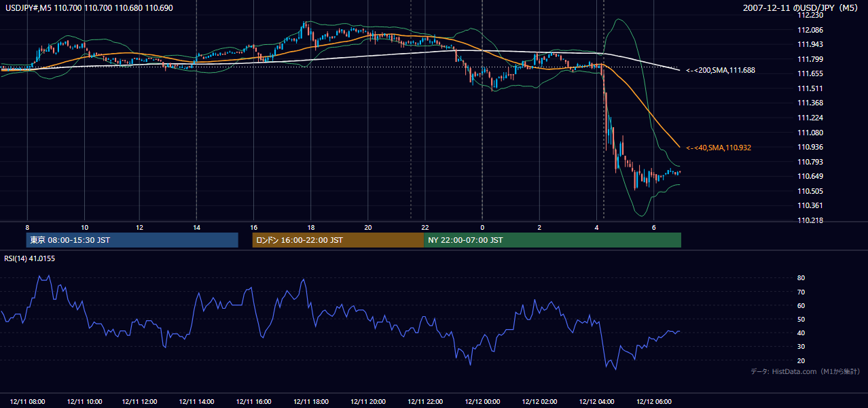The height and width of the screenshot is (408, 868).
Task: Click hour label 14 on price chart axis
Action: pyautogui.click(x=196, y=227)
